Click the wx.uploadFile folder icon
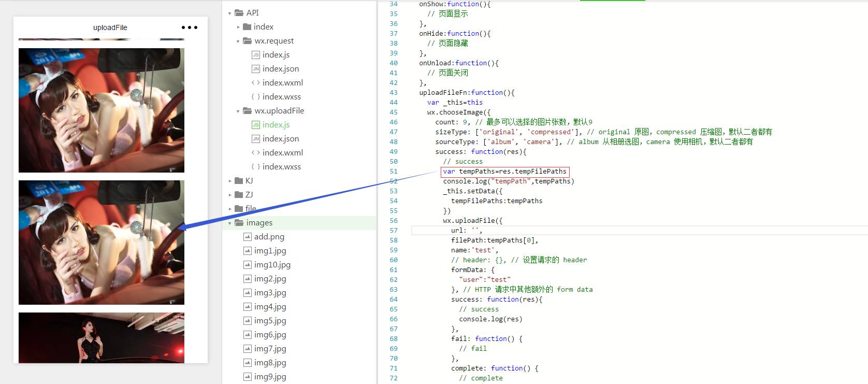 tap(248, 110)
